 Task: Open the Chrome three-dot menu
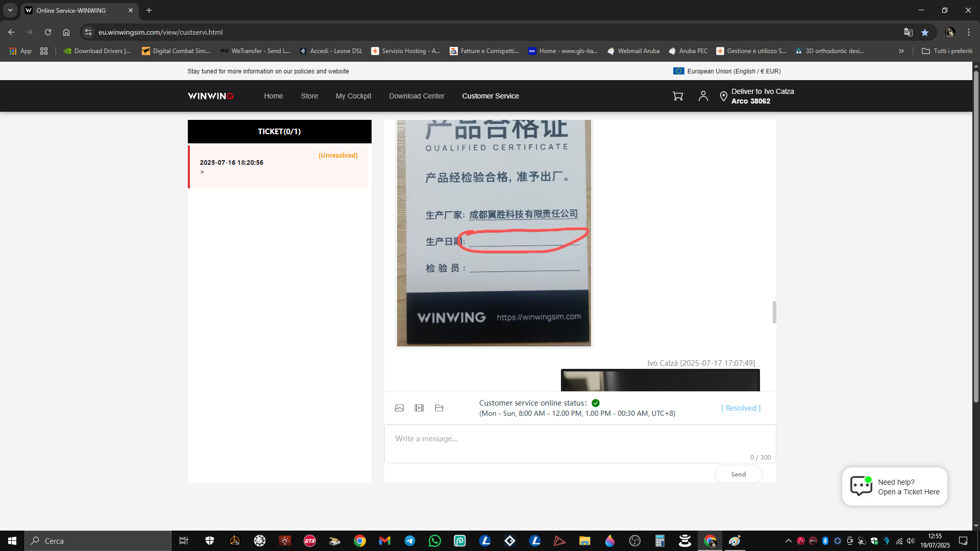click(x=969, y=32)
